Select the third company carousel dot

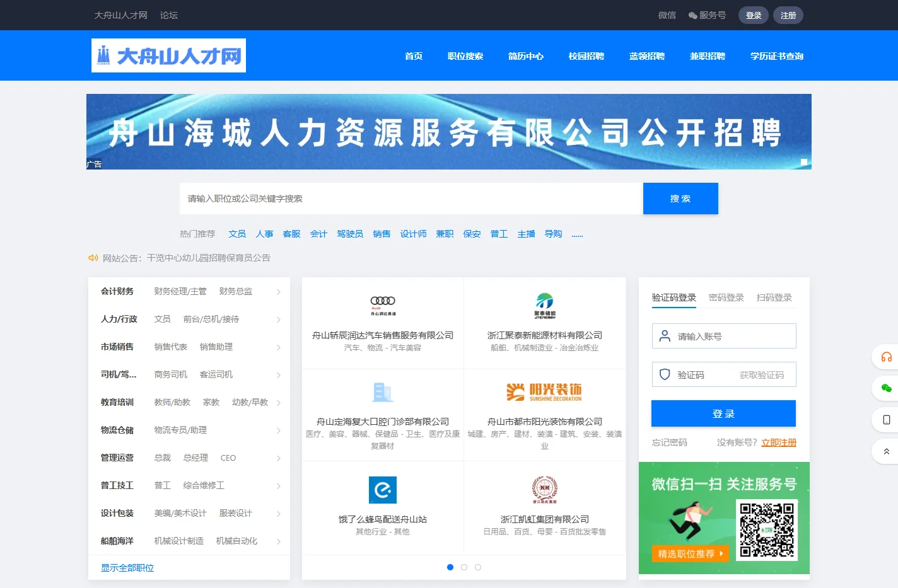(478, 567)
